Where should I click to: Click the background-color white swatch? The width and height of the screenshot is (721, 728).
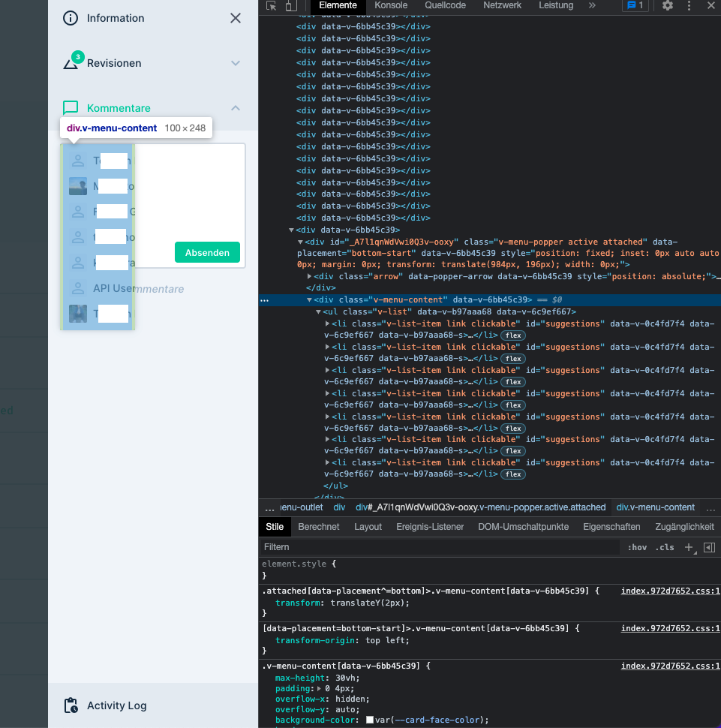(x=370, y=720)
